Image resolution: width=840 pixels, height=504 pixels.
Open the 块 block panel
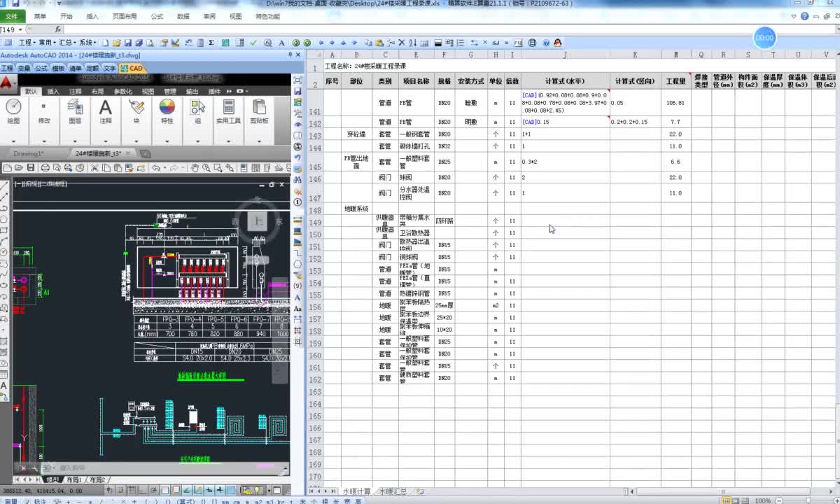136,112
